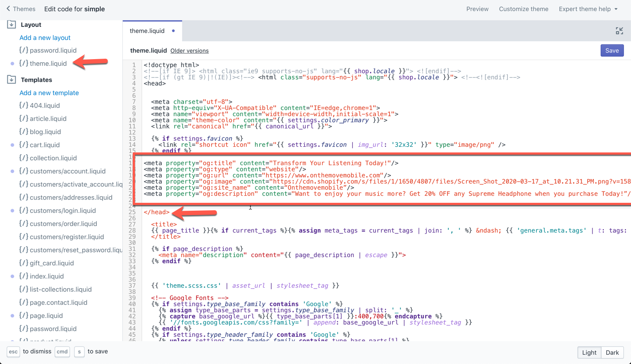Open the Expert theme help dropdown
This screenshot has height=364, width=631.
click(588, 9)
